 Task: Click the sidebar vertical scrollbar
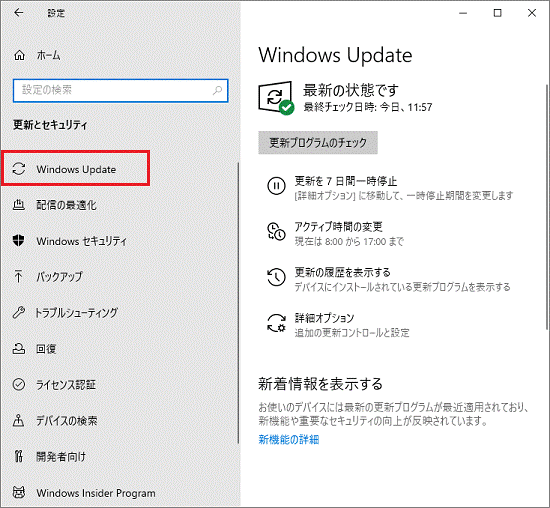pyautogui.click(x=239, y=303)
